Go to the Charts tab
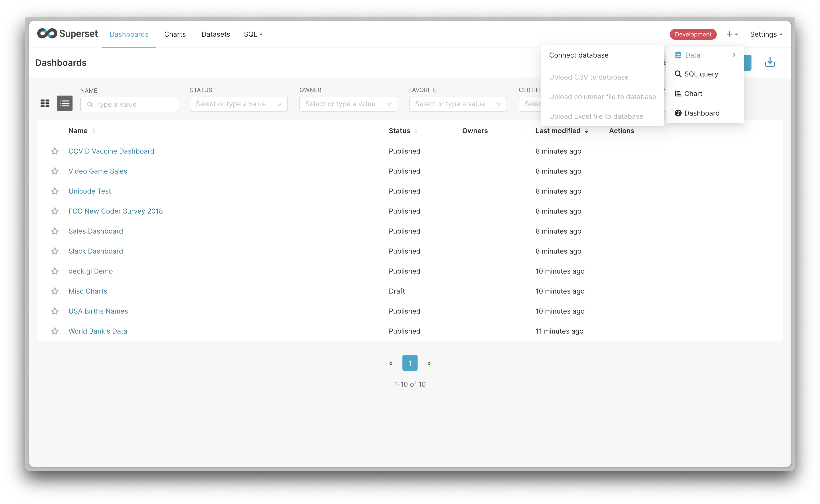 coord(175,34)
